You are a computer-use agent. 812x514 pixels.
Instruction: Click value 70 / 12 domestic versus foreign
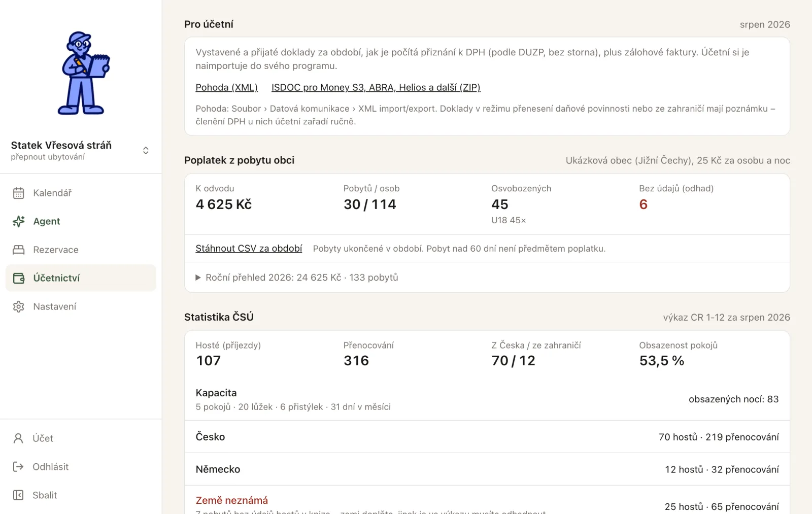[x=514, y=361]
